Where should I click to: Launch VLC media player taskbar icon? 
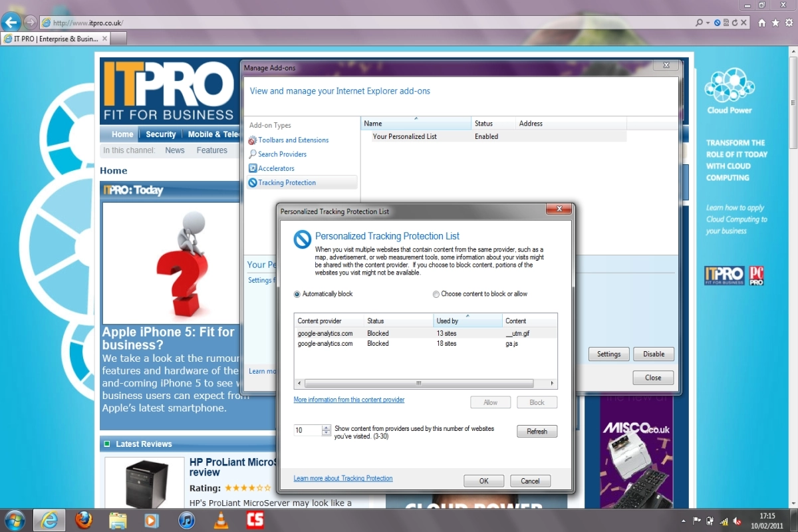[x=220, y=520]
